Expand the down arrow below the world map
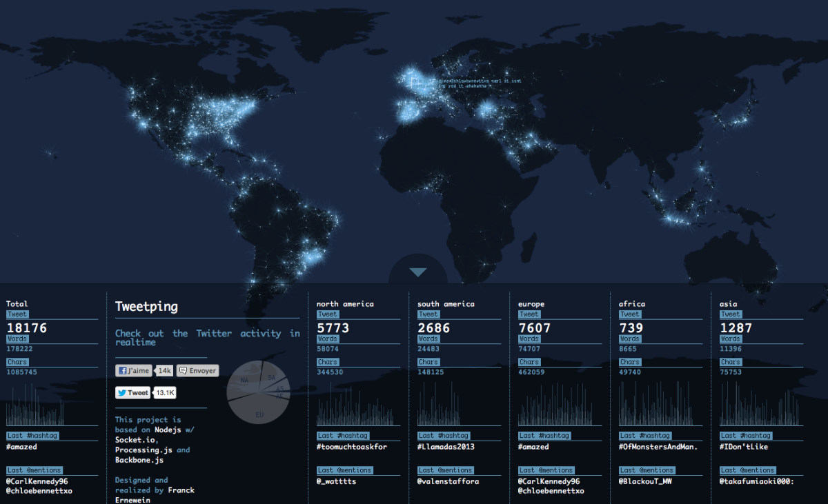Image resolution: width=828 pixels, height=504 pixels. (419, 272)
